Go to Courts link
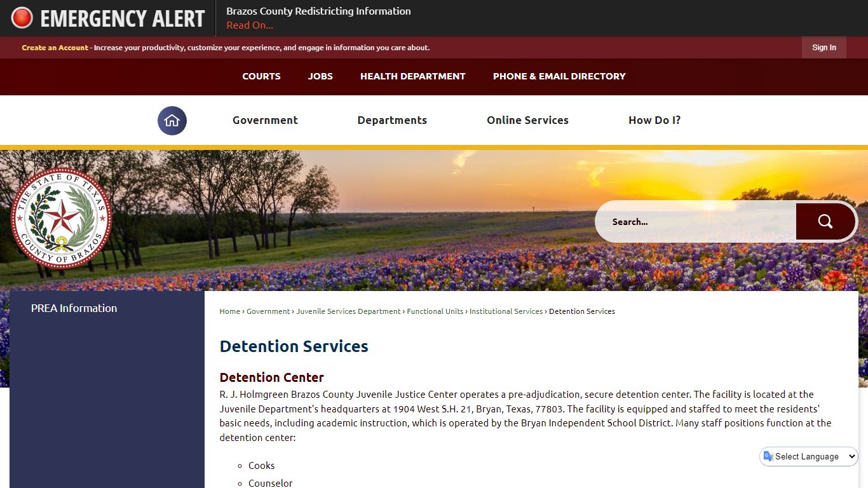Image resolution: width=868 pixels, height=488 pixels. point(261,76)
